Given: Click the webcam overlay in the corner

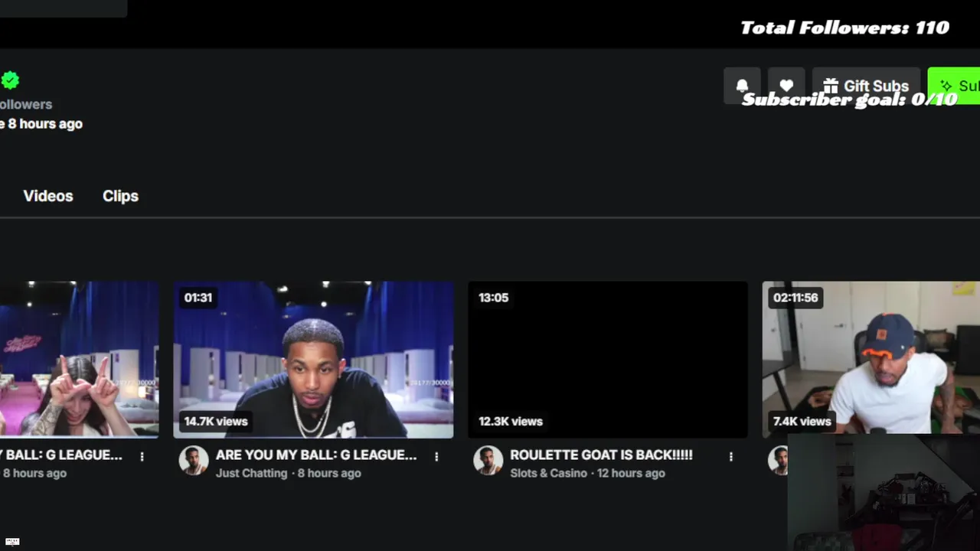Looking at the screenshot, I should pyautogui.click(x=884, y=492).
